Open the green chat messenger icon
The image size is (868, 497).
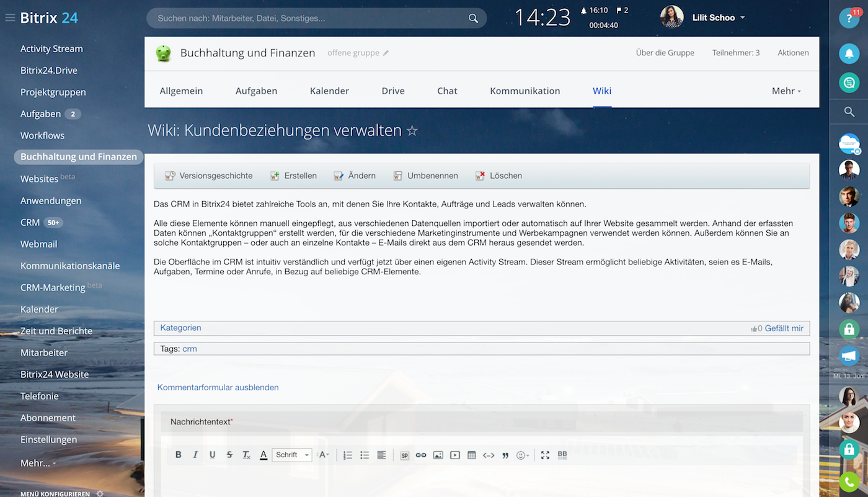click(x=849, y=82)
